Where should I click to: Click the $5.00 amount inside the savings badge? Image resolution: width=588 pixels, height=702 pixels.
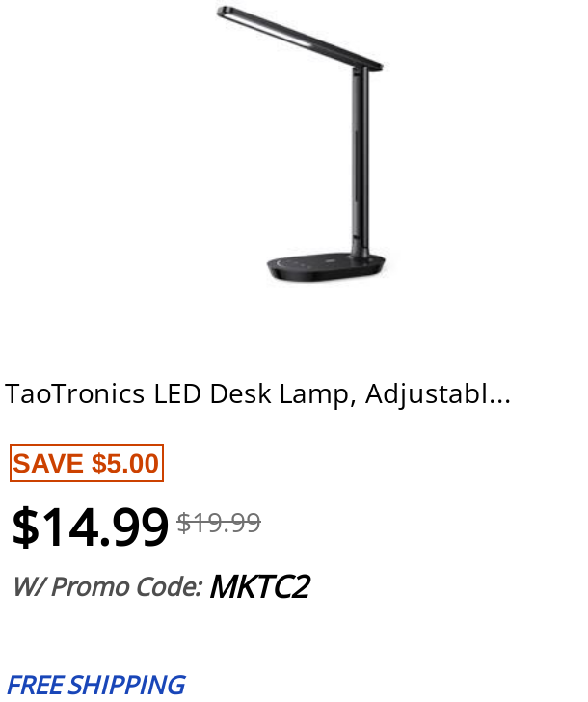125,463
